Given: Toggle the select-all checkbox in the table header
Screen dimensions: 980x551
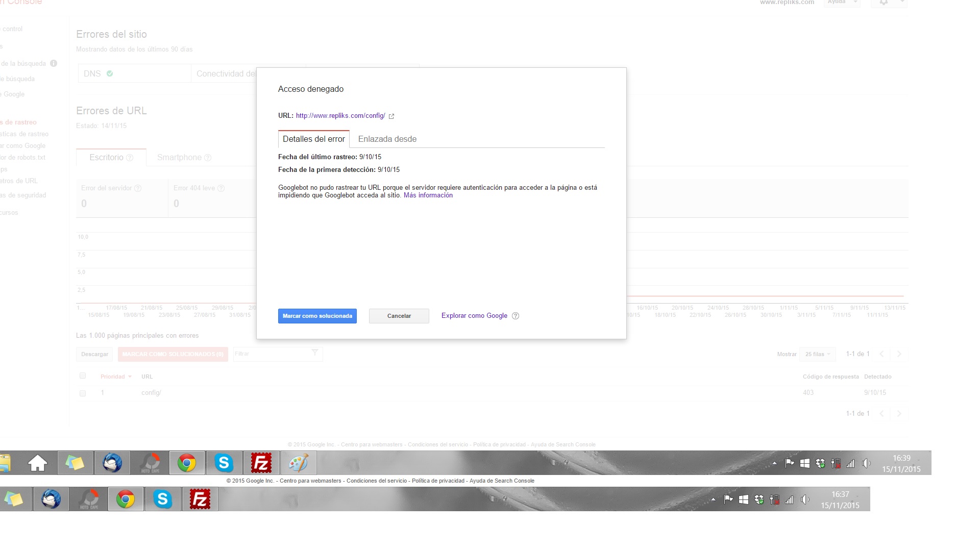Looking at the screenshot, I should 83,376.
